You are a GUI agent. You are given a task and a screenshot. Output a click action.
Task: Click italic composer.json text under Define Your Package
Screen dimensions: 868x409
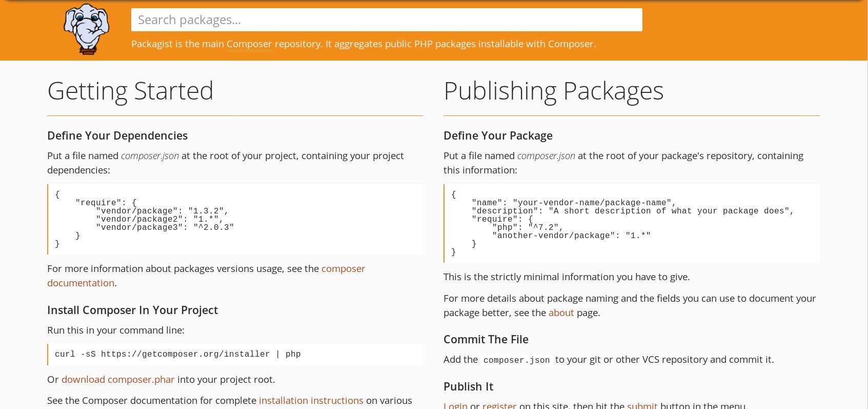pyautogui.click(x=546, y=155)
